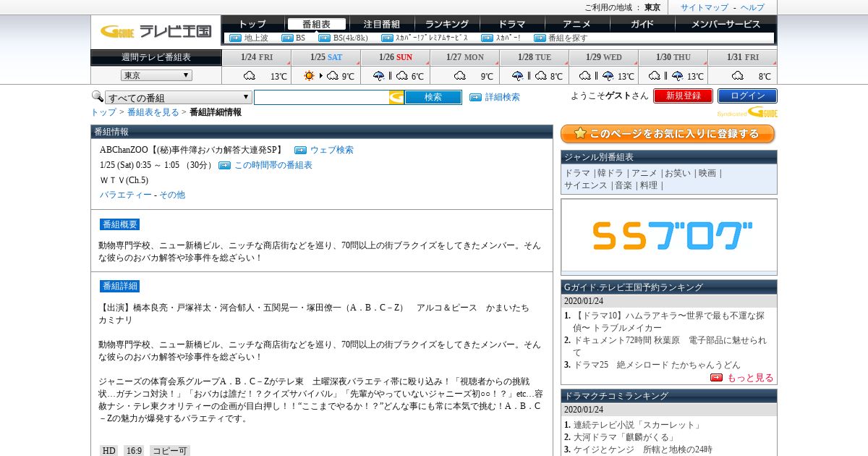This screenshot has width=868, height=456.
Task: Open the ドラマ tab
Action: click(x=511, y=24)
